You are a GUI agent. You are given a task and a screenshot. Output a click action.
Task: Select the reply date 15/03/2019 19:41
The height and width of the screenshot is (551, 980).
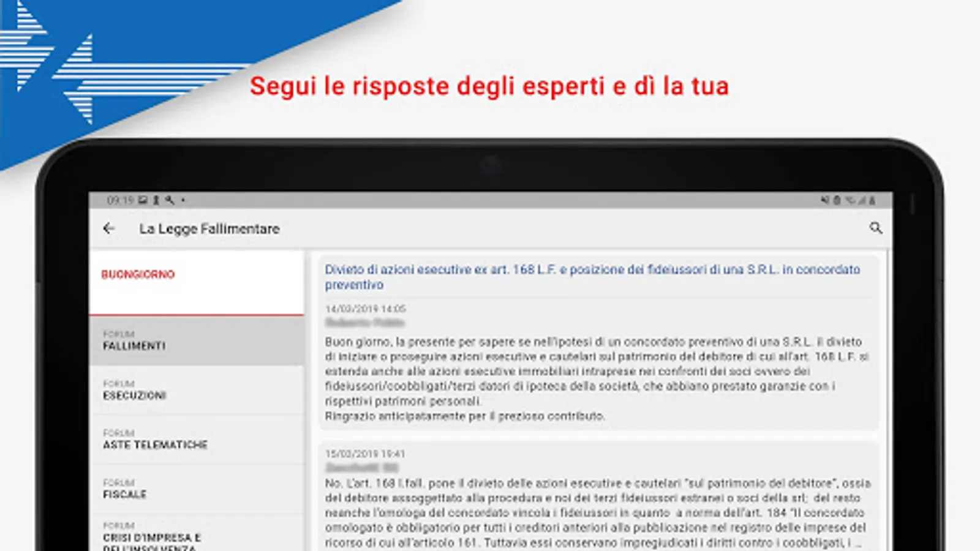pos(365,454)
